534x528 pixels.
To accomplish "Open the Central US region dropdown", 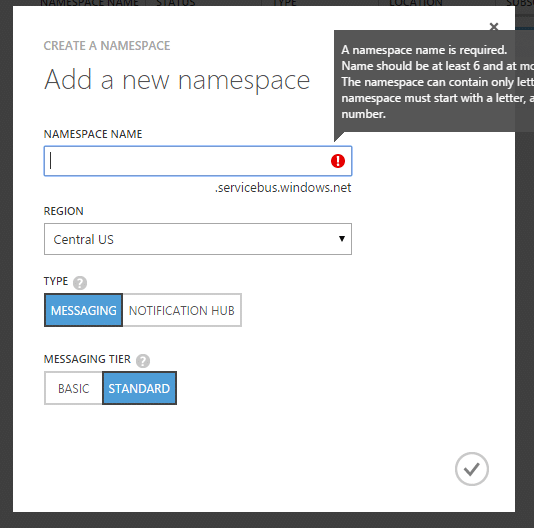I will (x=198, y=239).
